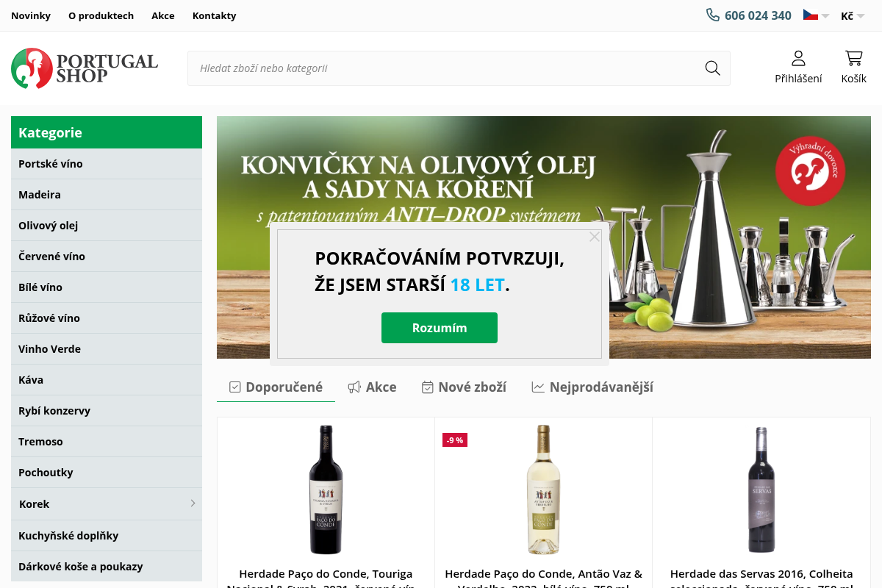This screenshot has height=588, width=882.
Task: Switch to the Nové zboží tab
Action: [464, 387]
